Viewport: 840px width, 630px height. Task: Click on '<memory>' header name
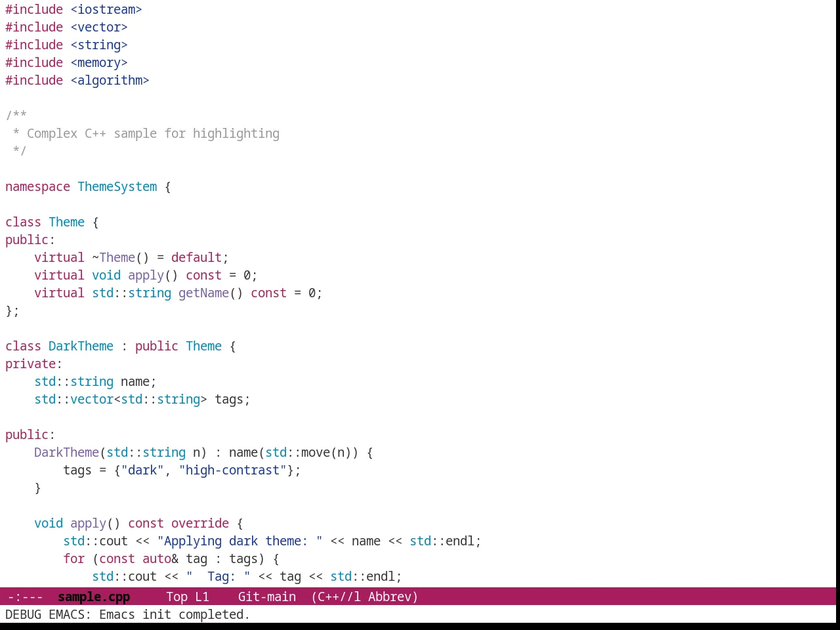click(99, 62)
